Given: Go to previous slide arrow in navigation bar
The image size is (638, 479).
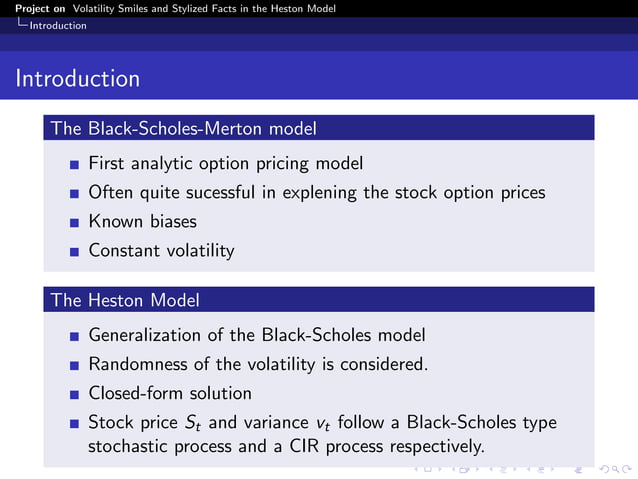Looking at the screenshot, I should pyautogui.click(x=416, y=469).
